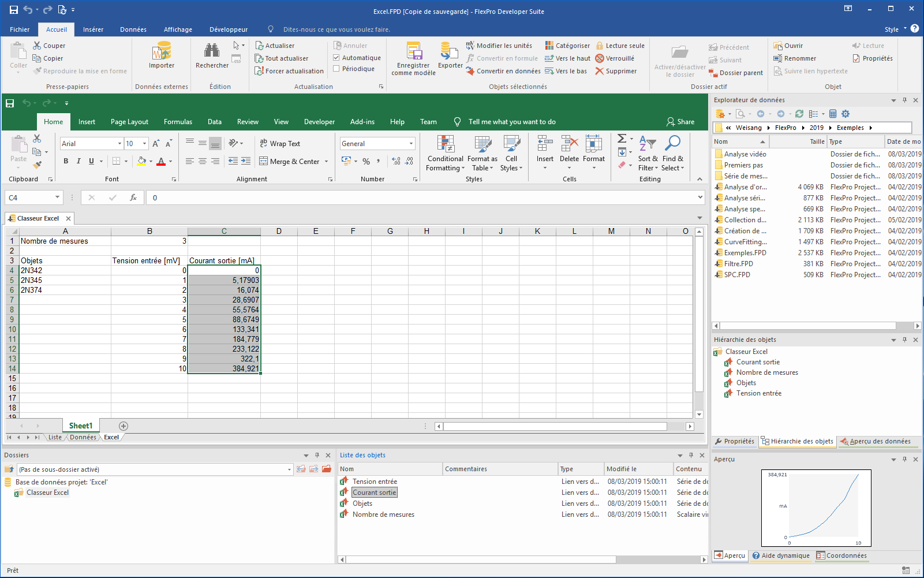924x578 pixels.
Task: Click Forcer actualisation button
Action: click(289, 71)
